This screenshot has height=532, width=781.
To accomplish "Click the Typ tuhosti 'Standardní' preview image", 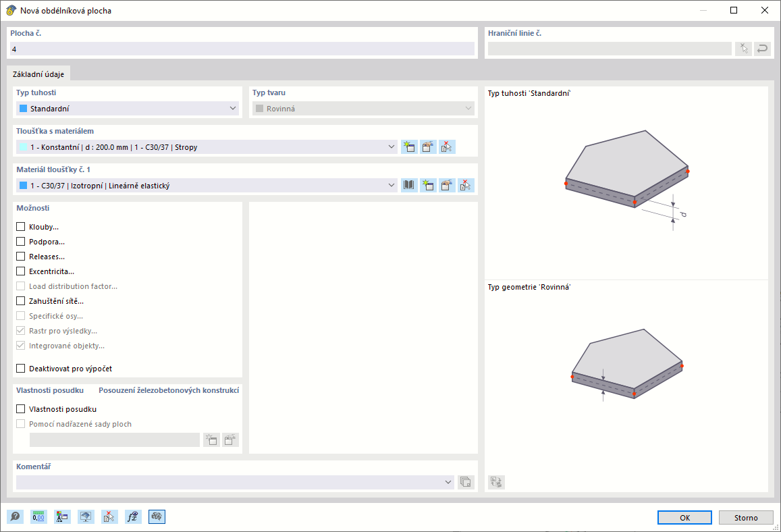I will [x=626, y=180].
